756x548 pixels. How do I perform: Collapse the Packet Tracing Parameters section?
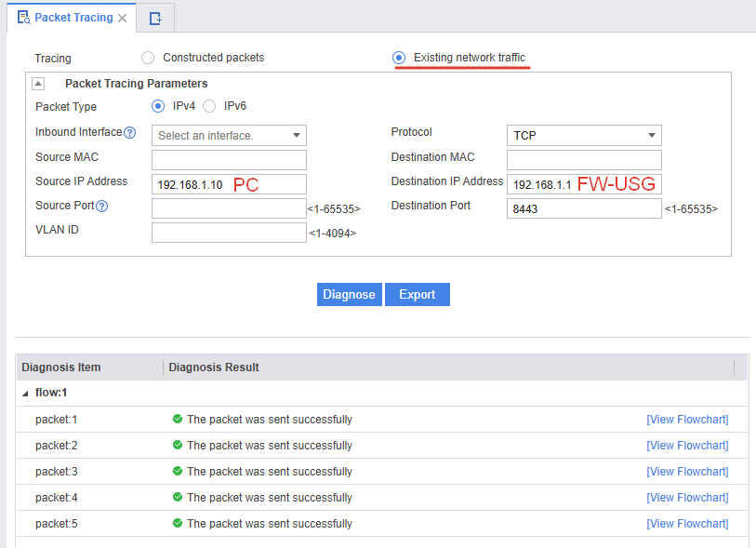(x=38, y=84)
